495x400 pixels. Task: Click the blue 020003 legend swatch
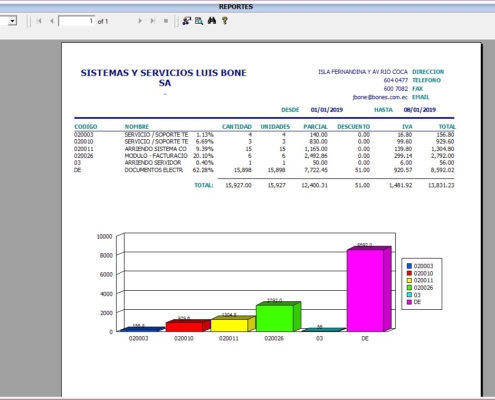pyautogui.click(x=409, y=266)
